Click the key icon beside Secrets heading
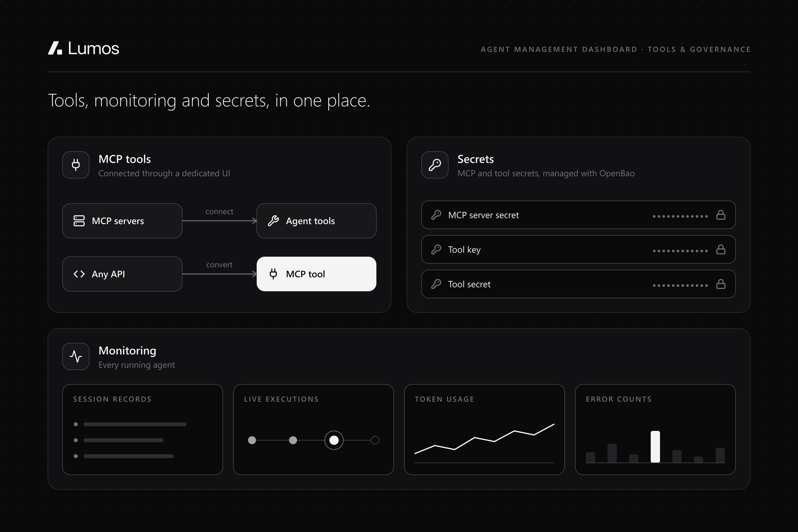 click(x=435, y=165)
